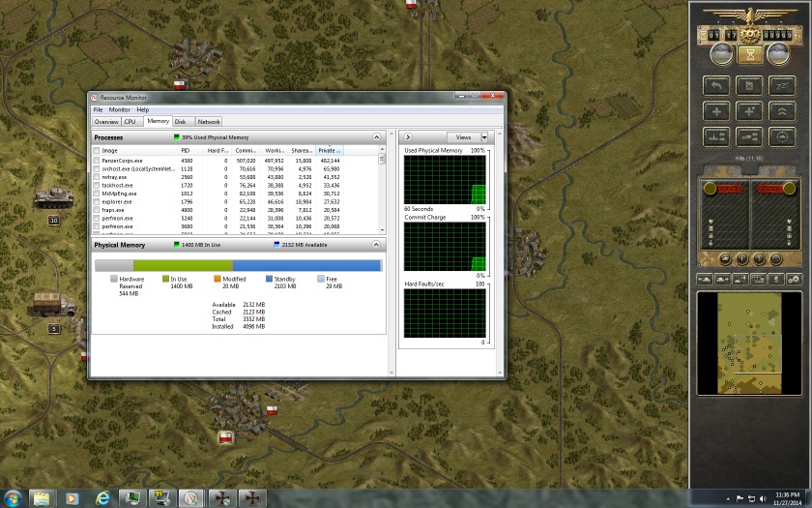The height and width of the screenshot is (508, 812).
Task: Open Internet Explorer from the taskbar
Action: coord(101,497)
